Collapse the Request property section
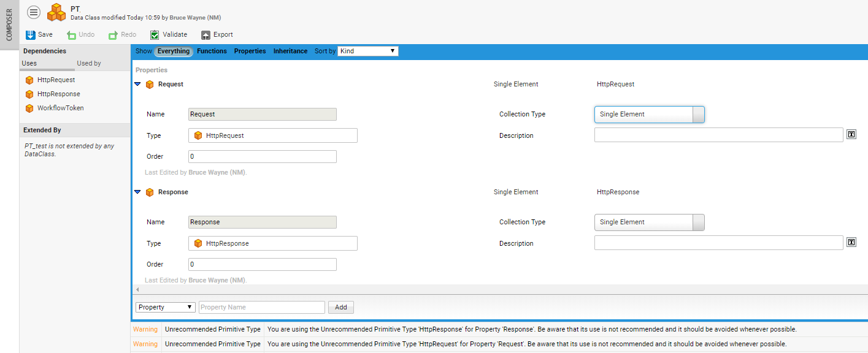This screenshot has width=868, height=353. 138,84
